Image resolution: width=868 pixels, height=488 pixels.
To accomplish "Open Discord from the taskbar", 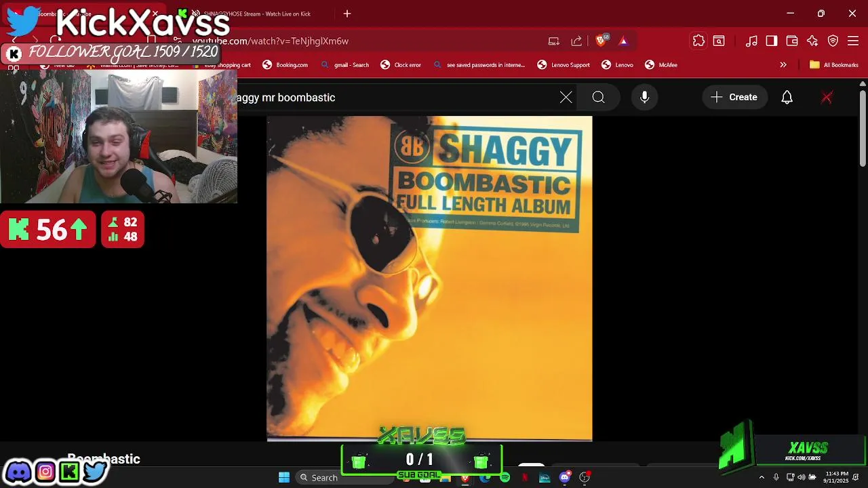I will (x=565, y=478).
